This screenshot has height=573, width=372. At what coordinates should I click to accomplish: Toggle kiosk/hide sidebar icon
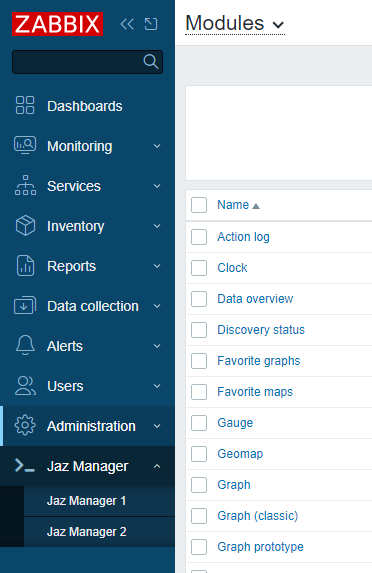tap(151, 24)
